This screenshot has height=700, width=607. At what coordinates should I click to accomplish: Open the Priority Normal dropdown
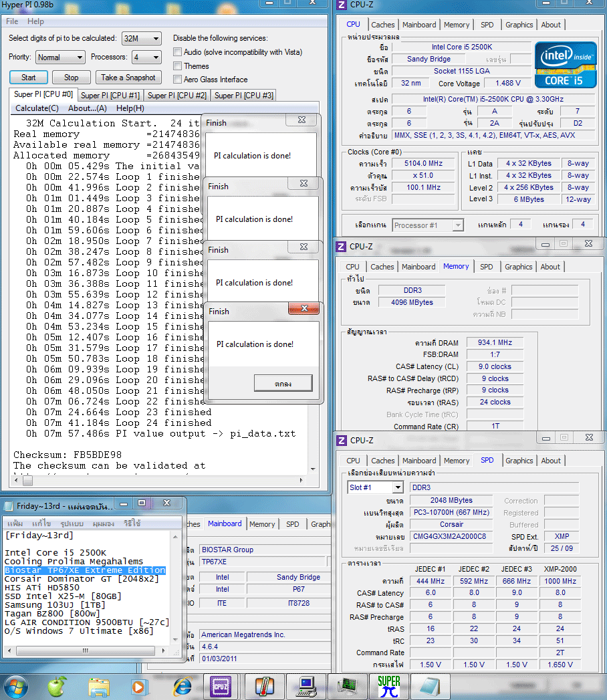(x=60, y=57)
